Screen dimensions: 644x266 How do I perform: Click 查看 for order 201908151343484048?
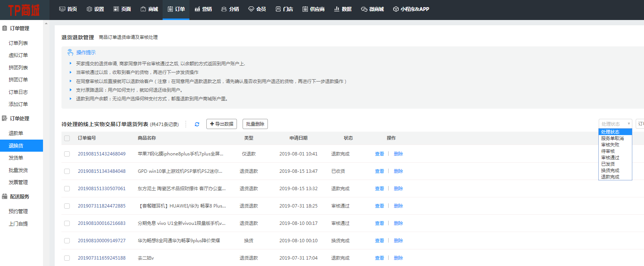tap(379, 171)
